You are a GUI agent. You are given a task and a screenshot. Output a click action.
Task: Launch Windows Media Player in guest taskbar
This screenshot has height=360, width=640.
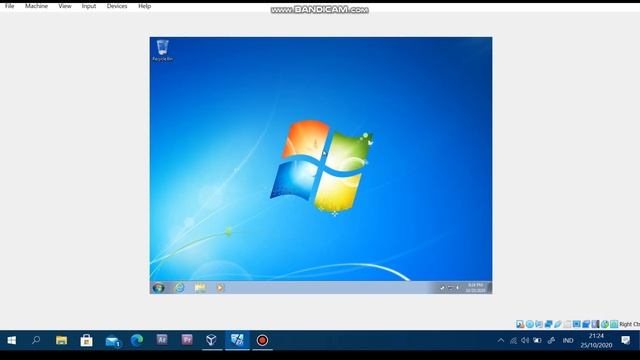click(220, 288)
